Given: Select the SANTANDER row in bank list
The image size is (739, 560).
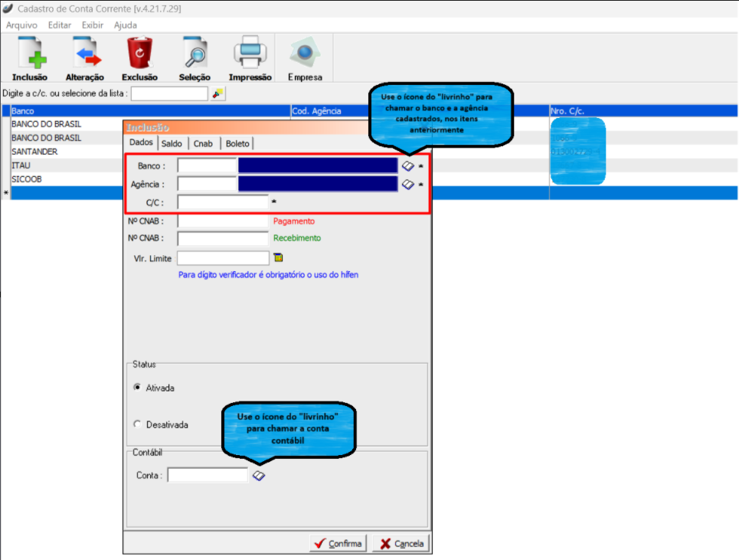Looking at the screenshot, I should [x=34, y=152].
